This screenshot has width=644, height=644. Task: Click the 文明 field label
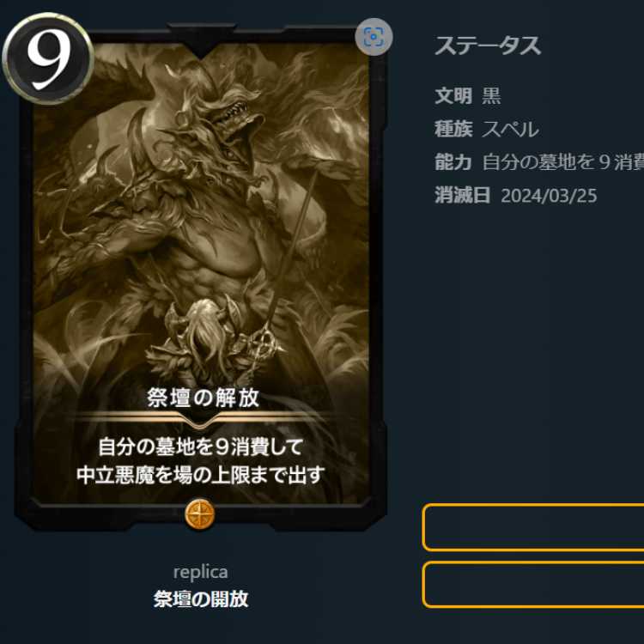(453, 95)
